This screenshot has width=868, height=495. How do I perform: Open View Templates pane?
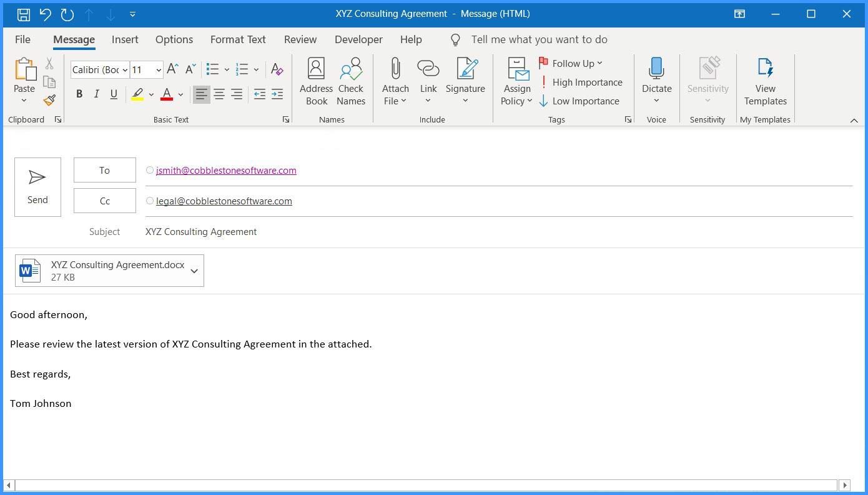(x=765, y=80)
